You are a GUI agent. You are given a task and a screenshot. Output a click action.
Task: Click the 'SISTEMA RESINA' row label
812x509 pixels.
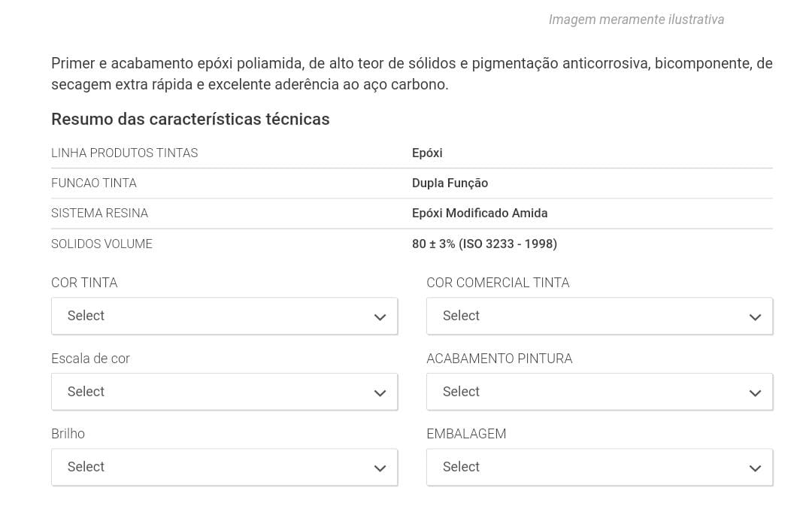[99, 214]
